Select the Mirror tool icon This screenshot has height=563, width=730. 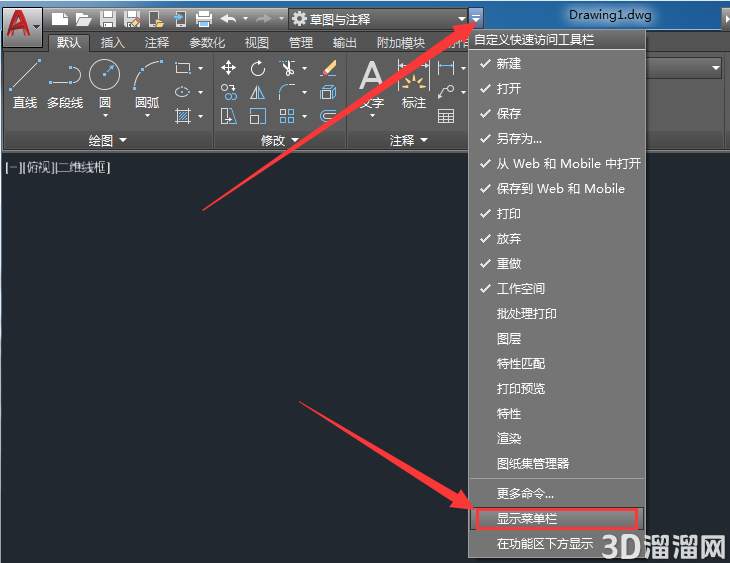tap(257, 93)
